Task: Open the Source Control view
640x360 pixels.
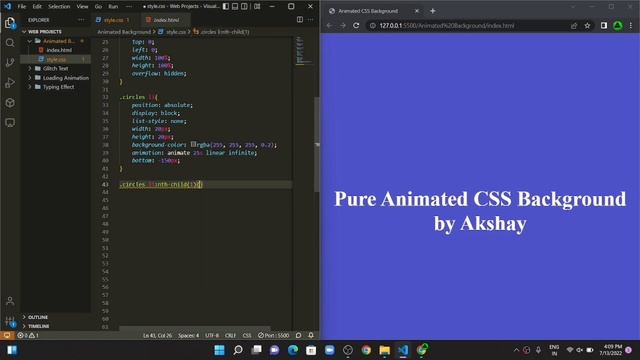Action: coord(10,62)
